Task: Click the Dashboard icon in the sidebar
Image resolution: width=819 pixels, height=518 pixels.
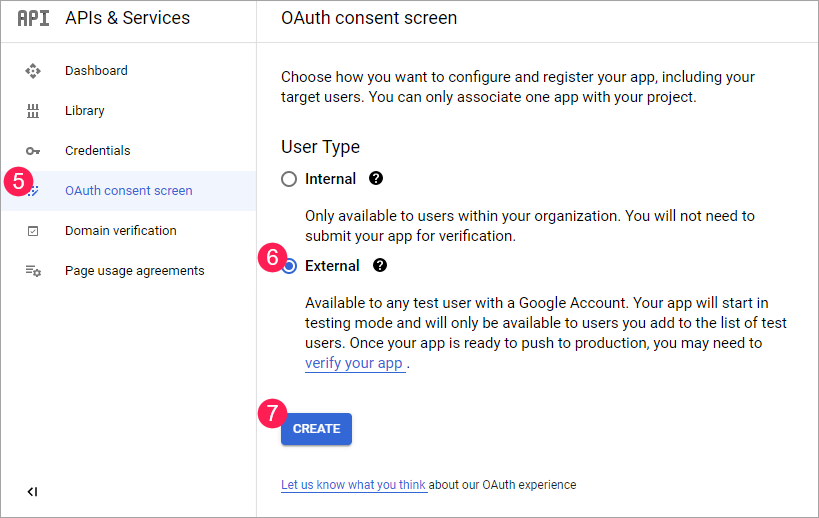Action: 33,71
